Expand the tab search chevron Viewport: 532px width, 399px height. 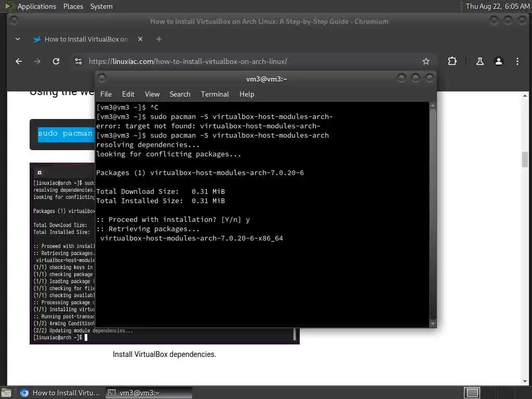[18, 39]
